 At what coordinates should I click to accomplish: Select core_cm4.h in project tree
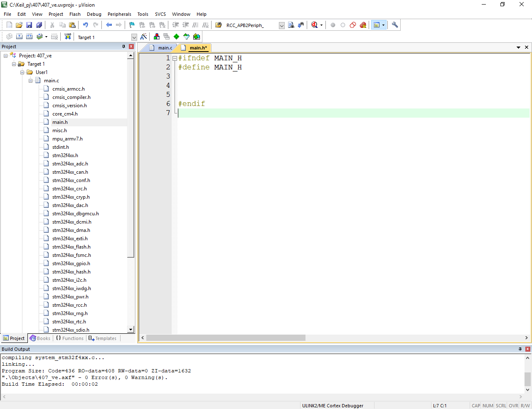pos(65,114)
